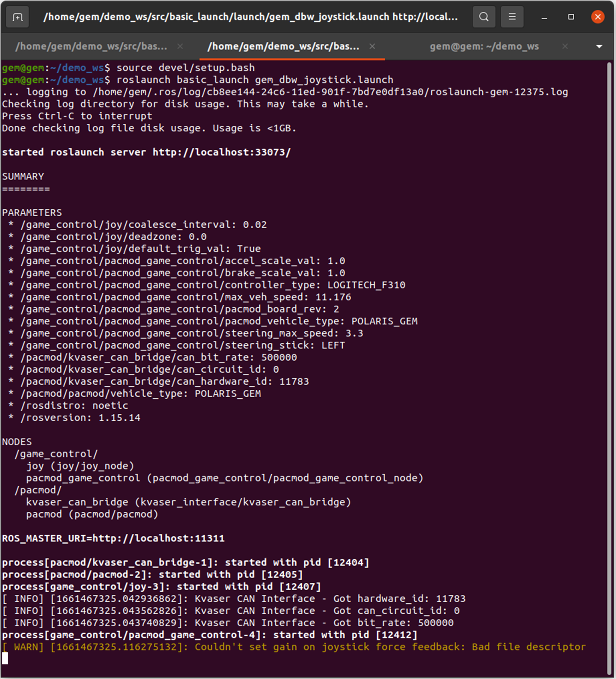Close the active underlined terminal tab

click(x=372, y=46)
